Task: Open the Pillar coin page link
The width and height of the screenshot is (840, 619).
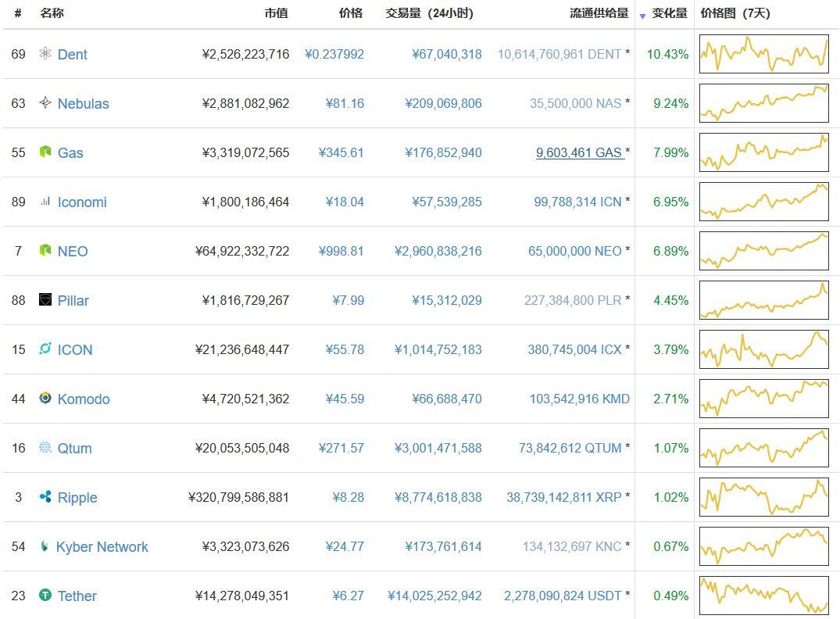Action: (73, 301)
